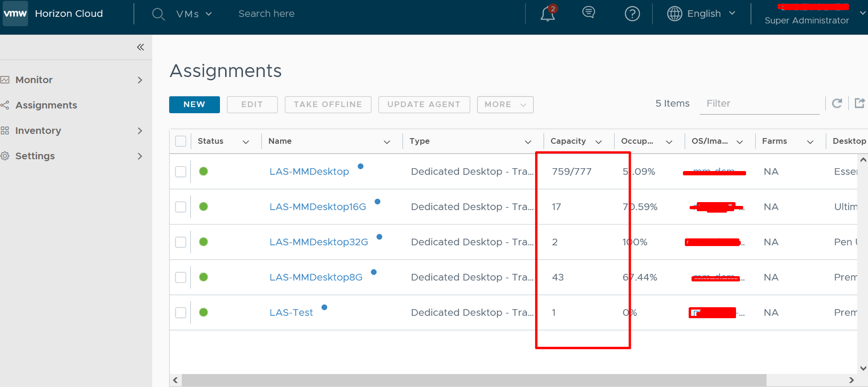Click green status dot for LAS-Test
Viewport: 868px width, 387px height.
pyautogui.click(x=203, y=312)
